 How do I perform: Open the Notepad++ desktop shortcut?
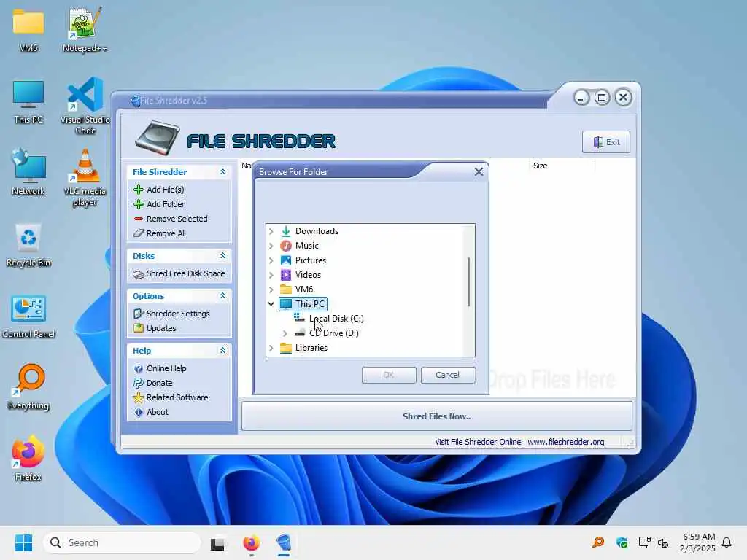[x=85, y=29]
